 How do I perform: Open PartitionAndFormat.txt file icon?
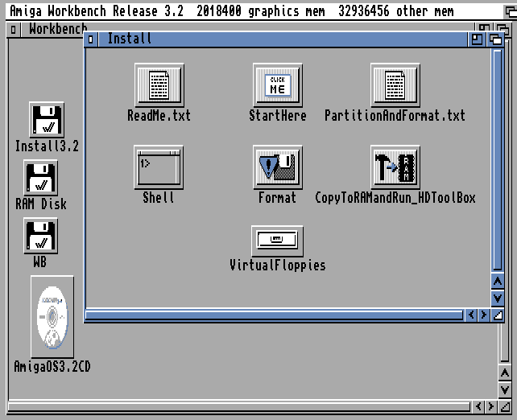pos(395,85)
